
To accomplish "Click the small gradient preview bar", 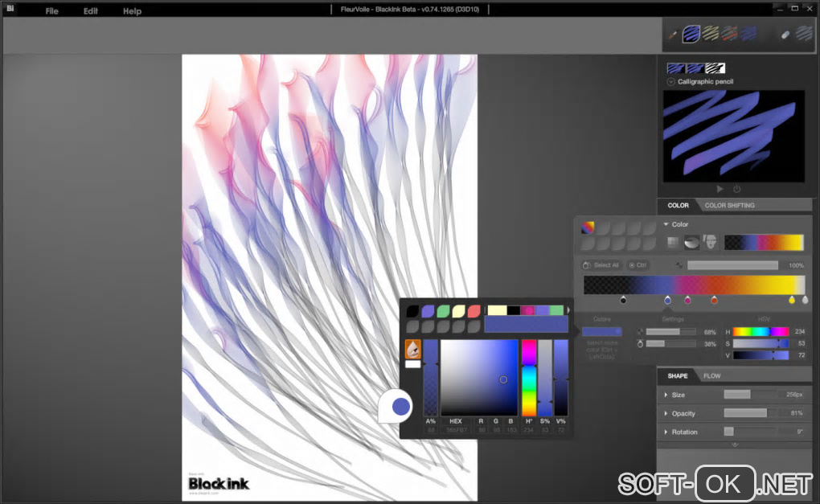I will coord(764,242).
